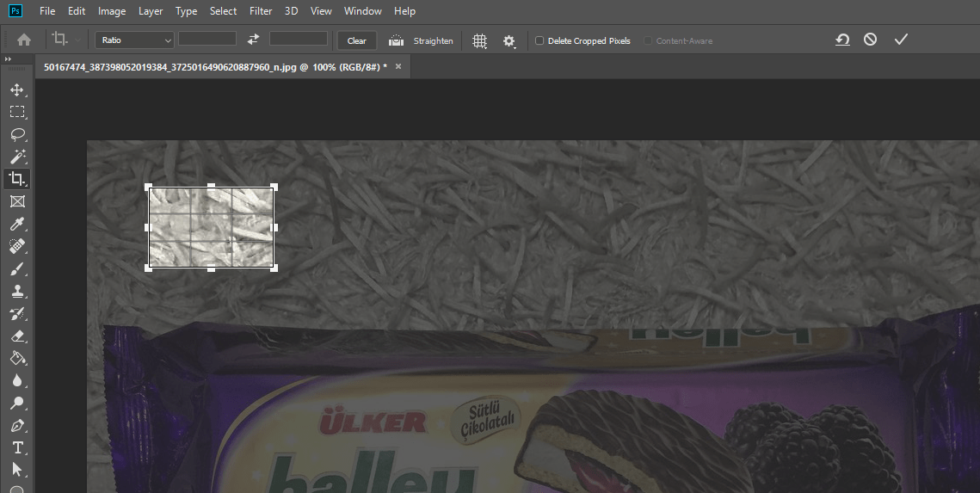Screen dimensions: 980x493
Task: Select the Move tool
Action: (x=17, y=90)
